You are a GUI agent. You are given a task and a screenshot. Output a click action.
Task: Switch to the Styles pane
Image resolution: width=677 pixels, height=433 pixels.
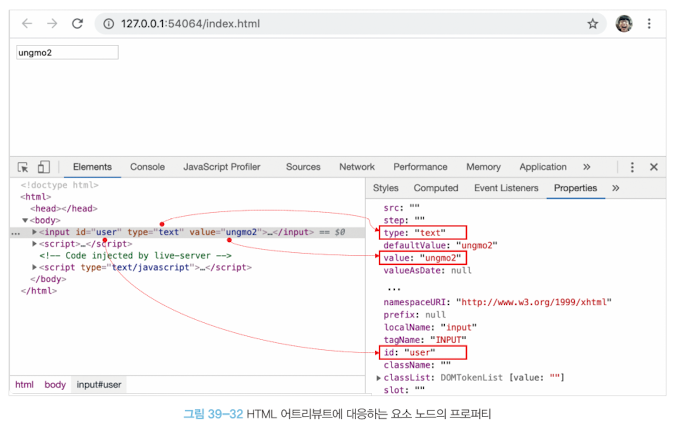(x=386, y=188)
